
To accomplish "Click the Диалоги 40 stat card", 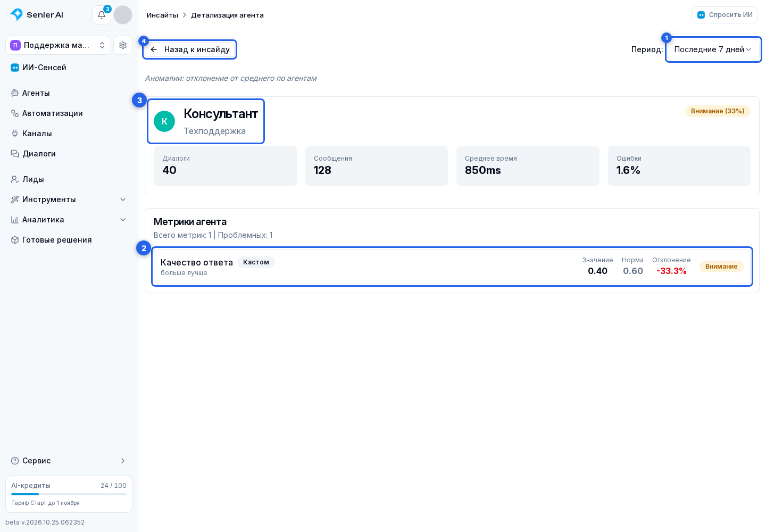I will pyautogui.click(x=225, y=166).
